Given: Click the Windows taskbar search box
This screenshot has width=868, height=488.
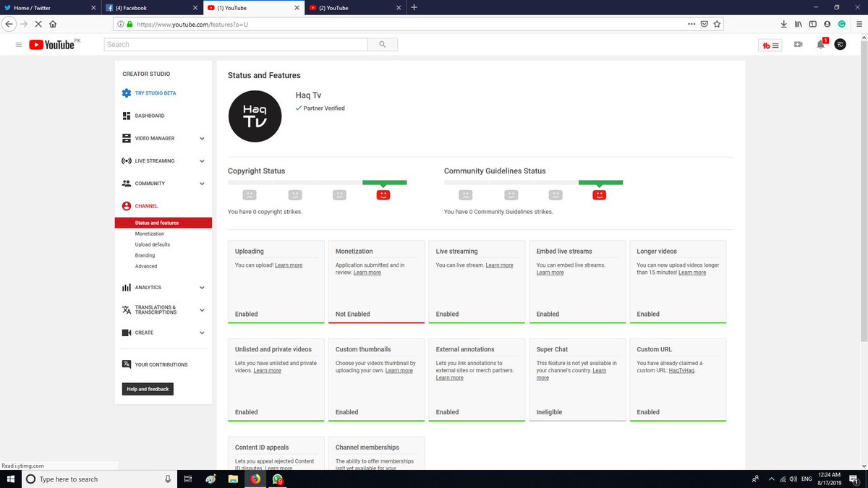Looking at the screenshot, I should click(99, 479).
